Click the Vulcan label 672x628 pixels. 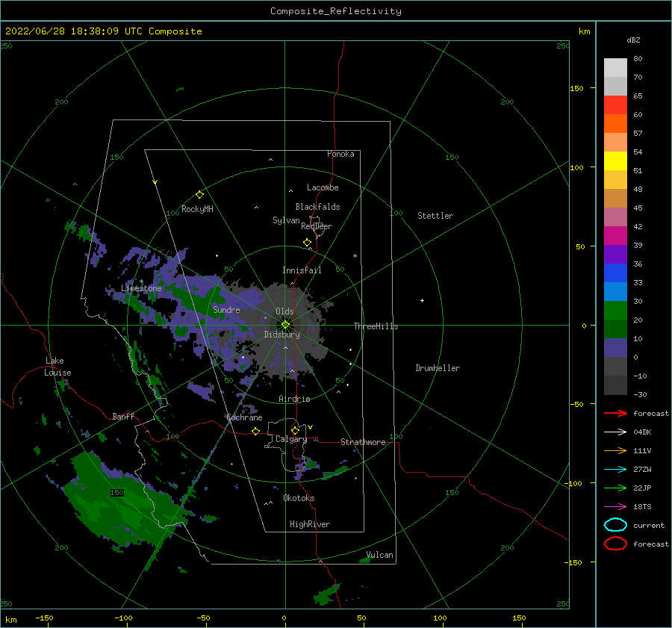[380, 555]
